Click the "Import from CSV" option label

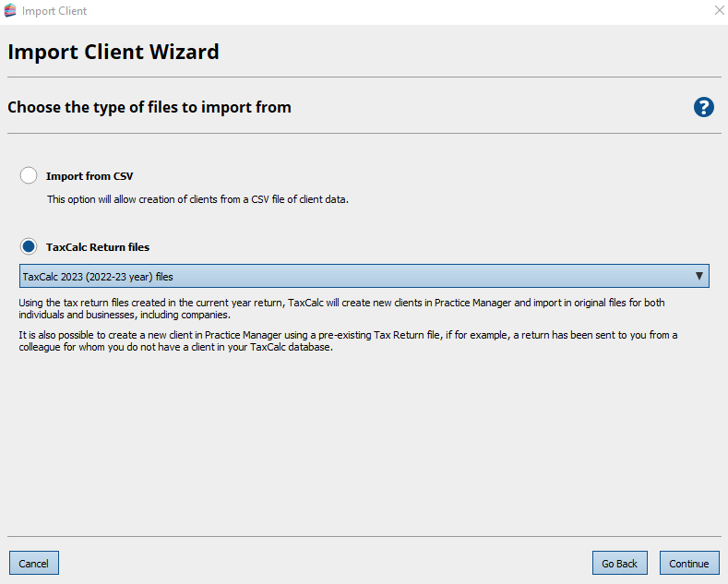(90, 176)
